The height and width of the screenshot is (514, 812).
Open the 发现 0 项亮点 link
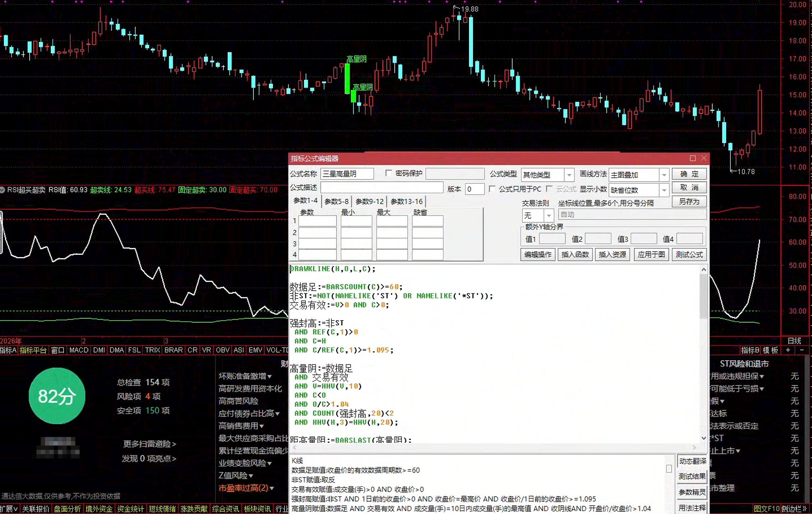(149, 459)
